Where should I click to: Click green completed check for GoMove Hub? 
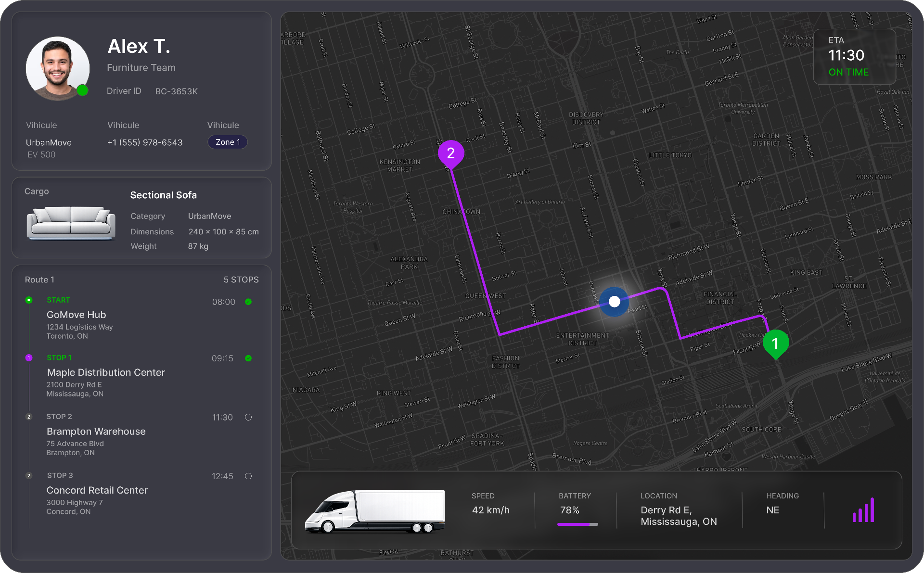pos(248,302)
